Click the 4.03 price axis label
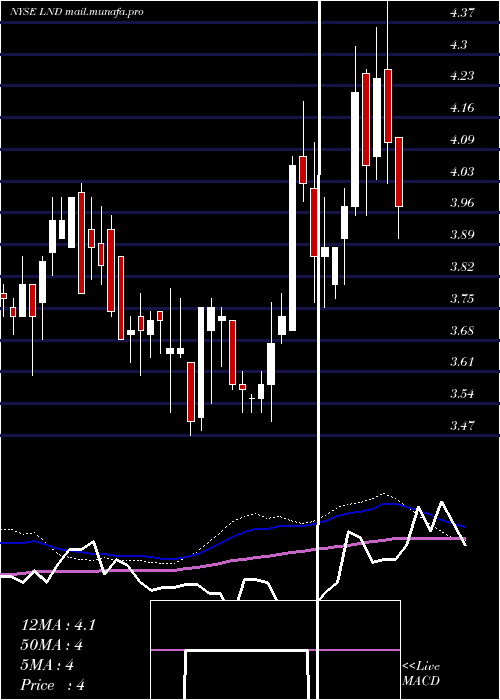The image size is (500, 700). 462,172
